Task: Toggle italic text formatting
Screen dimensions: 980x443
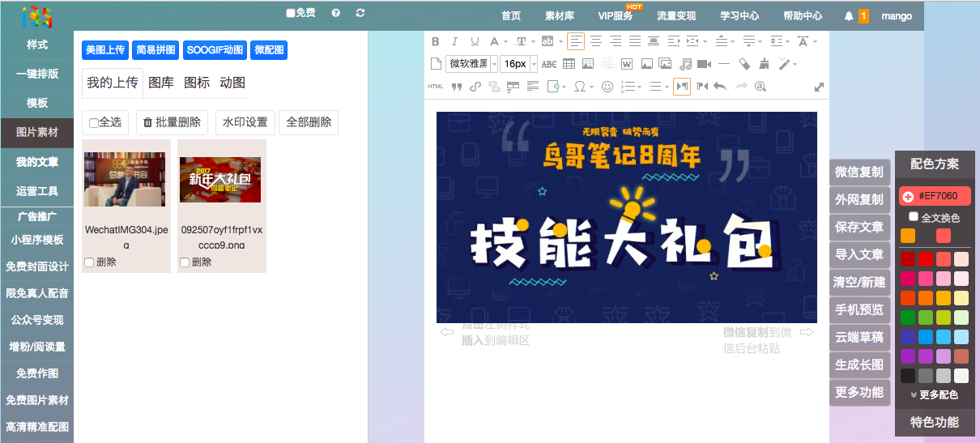Action: (454, 41)
